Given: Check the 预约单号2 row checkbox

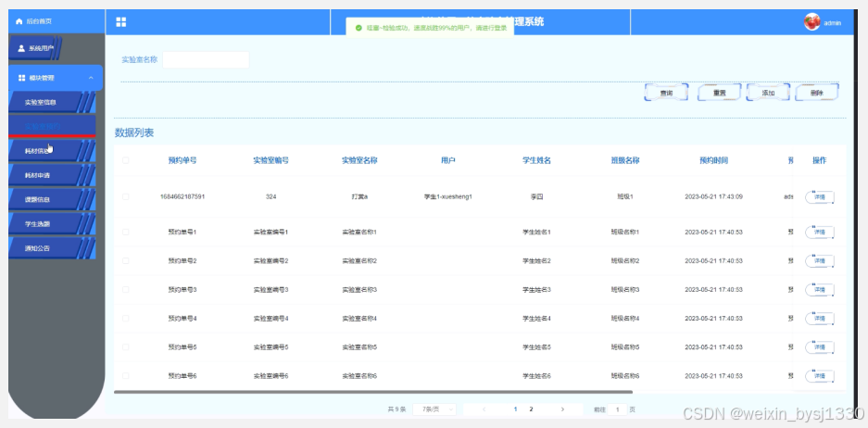Looking at the screenshot, I should [126, 261].
